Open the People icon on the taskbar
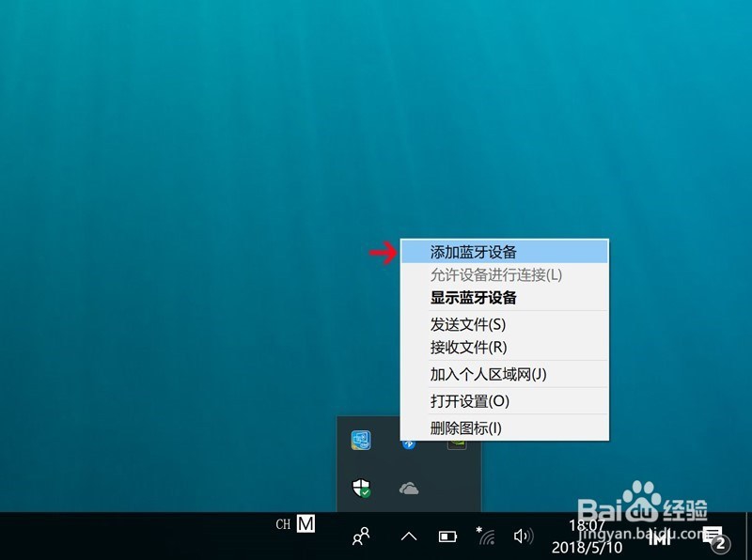Screen dimensions: 752x560 (x=361, y=536)
